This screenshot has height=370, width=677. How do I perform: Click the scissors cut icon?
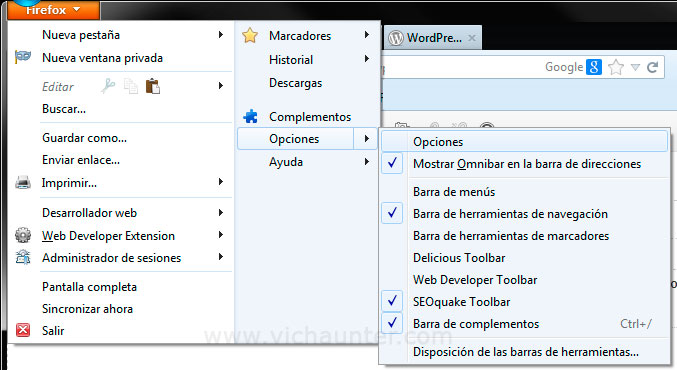[x=108, y=86]
